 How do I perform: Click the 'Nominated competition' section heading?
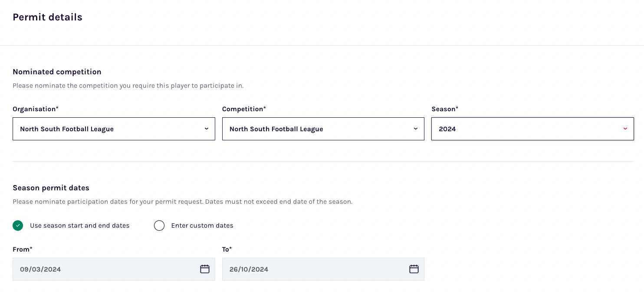pos(57,72)
